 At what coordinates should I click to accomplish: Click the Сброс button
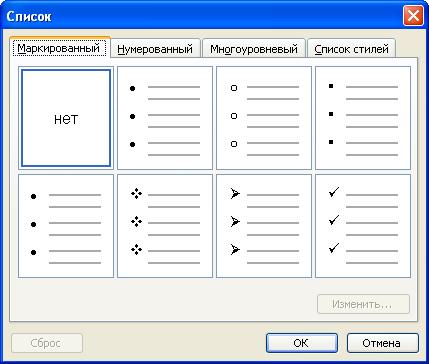[47, 343]
